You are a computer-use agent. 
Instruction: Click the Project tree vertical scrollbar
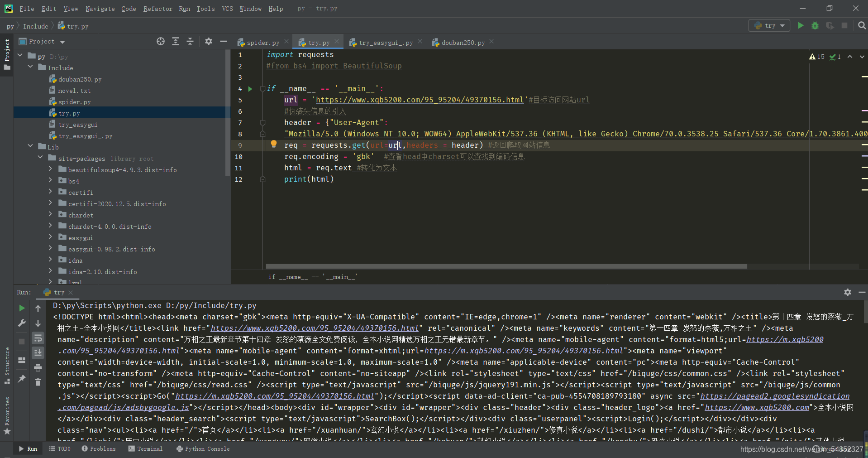227,113
